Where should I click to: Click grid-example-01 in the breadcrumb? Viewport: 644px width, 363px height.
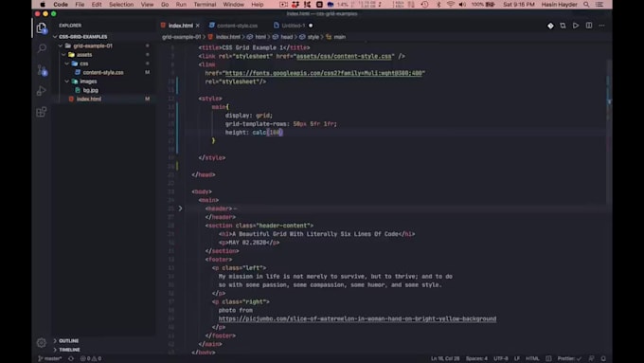181,37
